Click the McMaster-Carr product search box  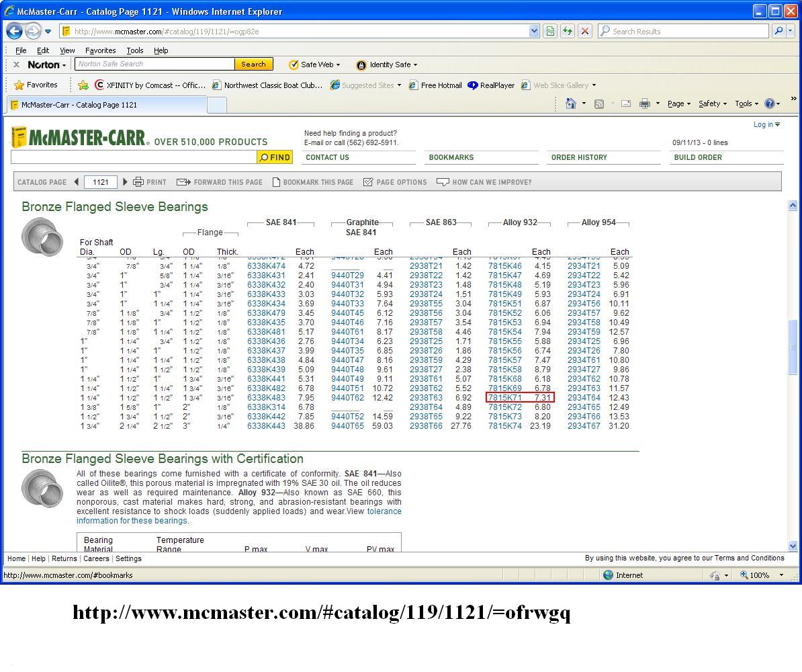pos(134,157)
